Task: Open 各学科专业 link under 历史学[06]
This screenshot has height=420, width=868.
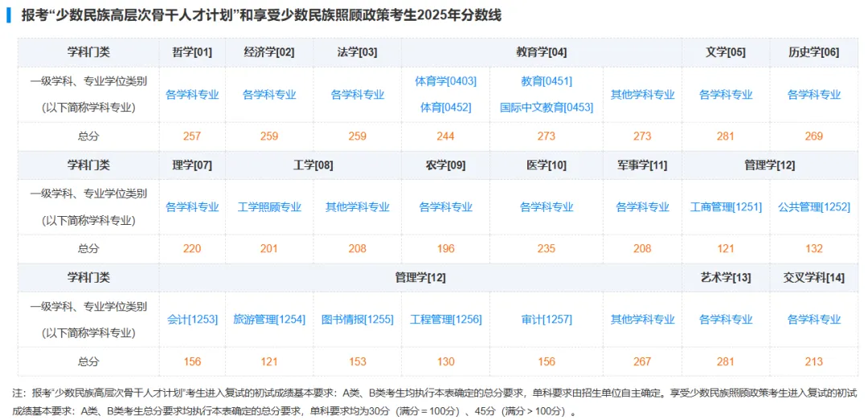Action: (813, 95)
